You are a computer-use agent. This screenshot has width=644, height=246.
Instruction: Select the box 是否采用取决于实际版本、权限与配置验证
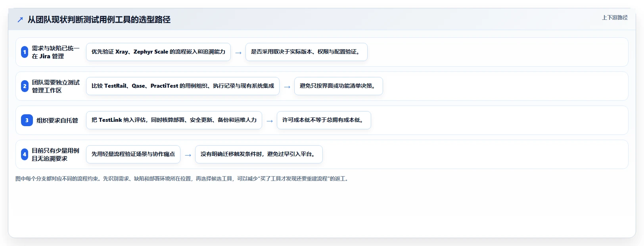point(307,52)
